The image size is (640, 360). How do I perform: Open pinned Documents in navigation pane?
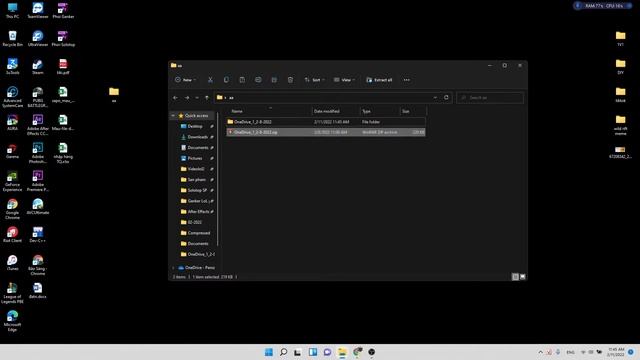[198, 148]
